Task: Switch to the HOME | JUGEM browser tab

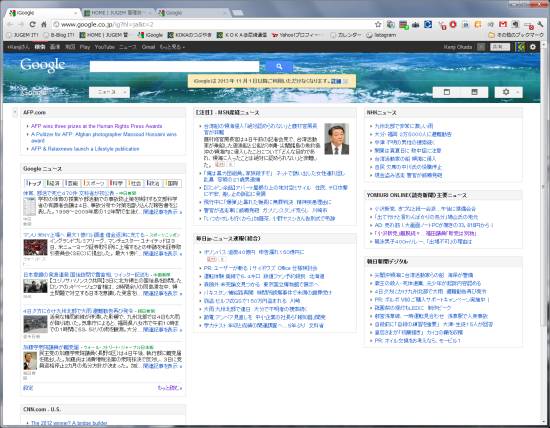Action: click(x=118, y=13)
